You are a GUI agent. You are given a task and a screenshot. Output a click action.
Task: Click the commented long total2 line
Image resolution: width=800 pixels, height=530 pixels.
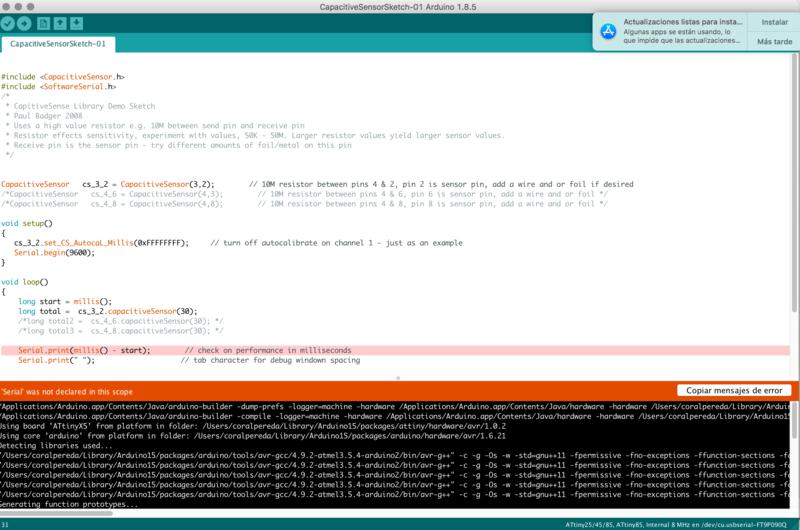point(120,321)
